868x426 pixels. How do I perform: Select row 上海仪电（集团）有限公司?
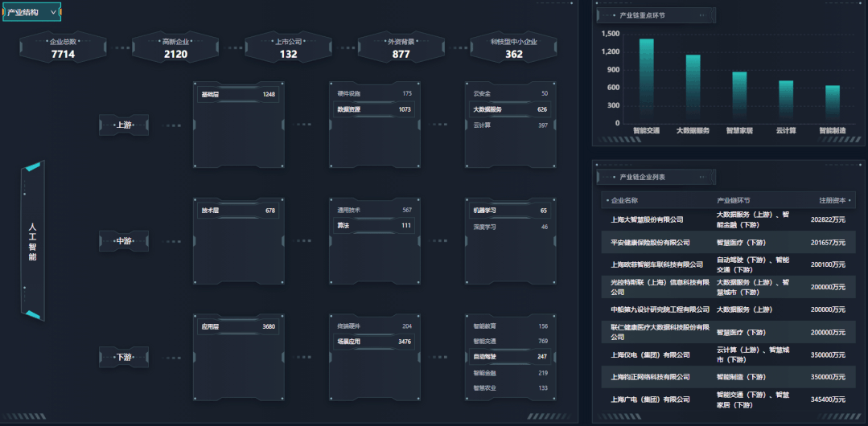[x=729, y=354]
